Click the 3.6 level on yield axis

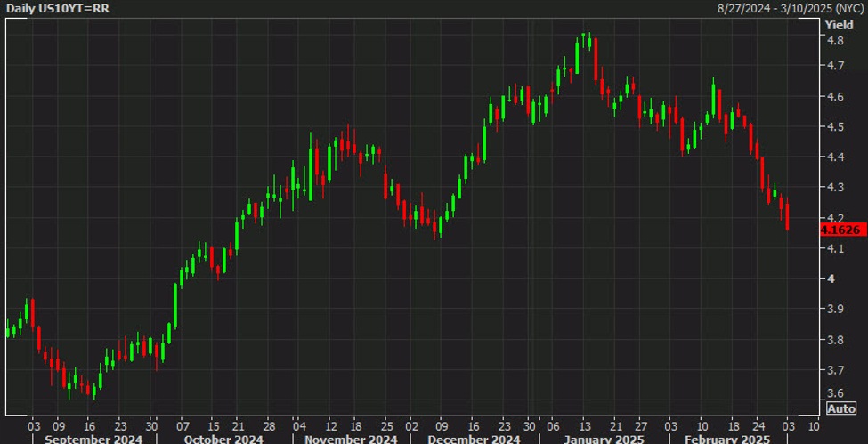click(x=834, y=393)
